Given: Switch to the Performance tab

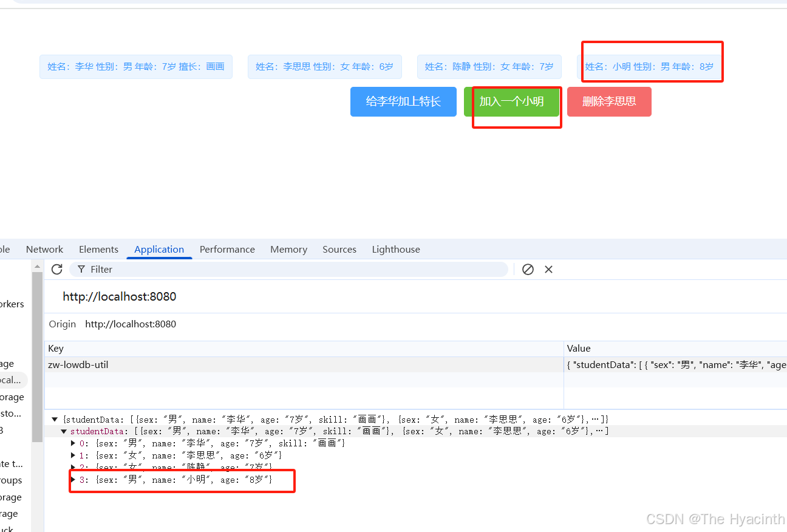Looking at the screenshot, I should [x=227, y=249].
